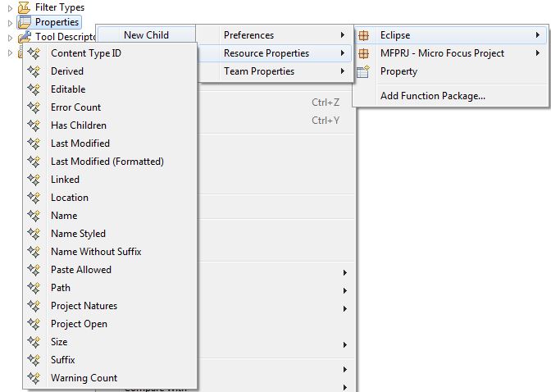Select the Properties tree item label
The width and height of the screenshot is (551, 392).
click(57, 22)
